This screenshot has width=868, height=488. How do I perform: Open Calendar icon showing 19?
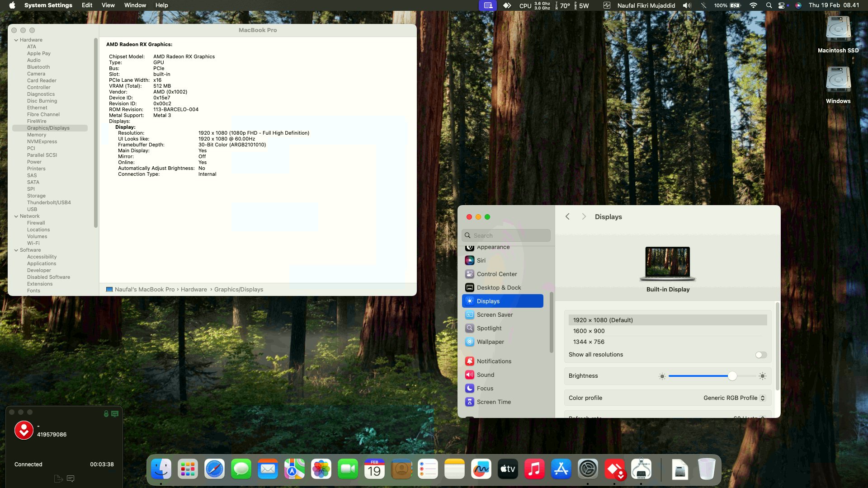click(374, 469)
